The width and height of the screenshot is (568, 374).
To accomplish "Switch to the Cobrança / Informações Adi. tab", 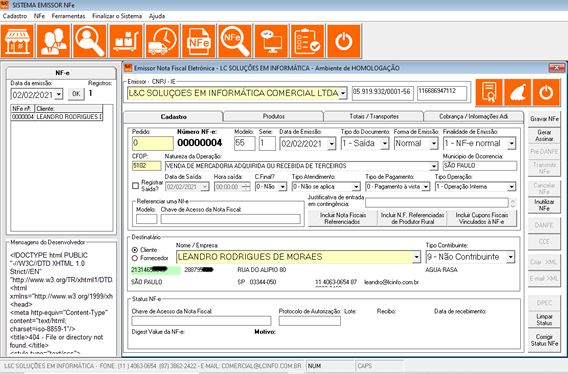I will [473, 116].
